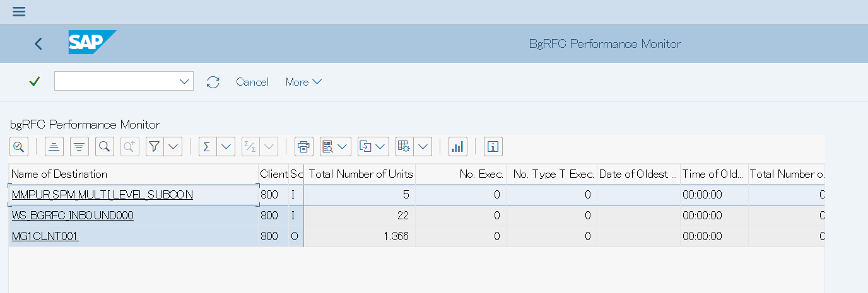Click the Information icon in table toolbar
Viewport: 868px width, 293px height.
click(x=493, y=147)
